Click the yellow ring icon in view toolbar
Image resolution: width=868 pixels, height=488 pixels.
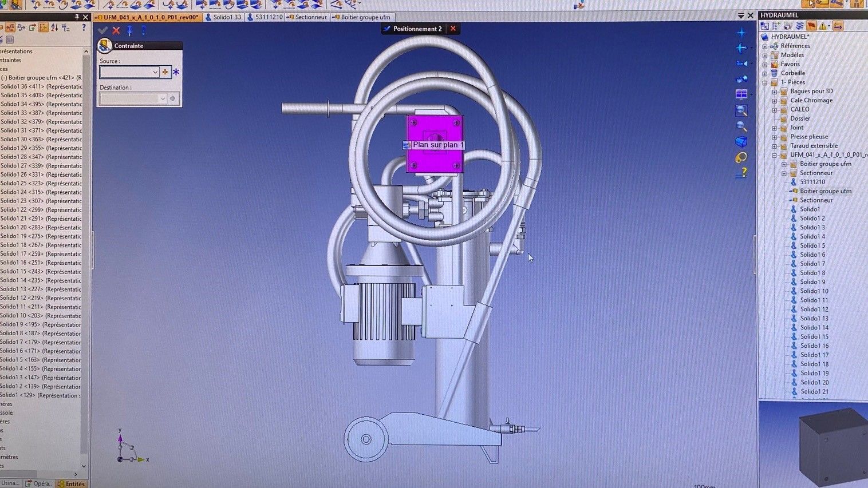741,157
